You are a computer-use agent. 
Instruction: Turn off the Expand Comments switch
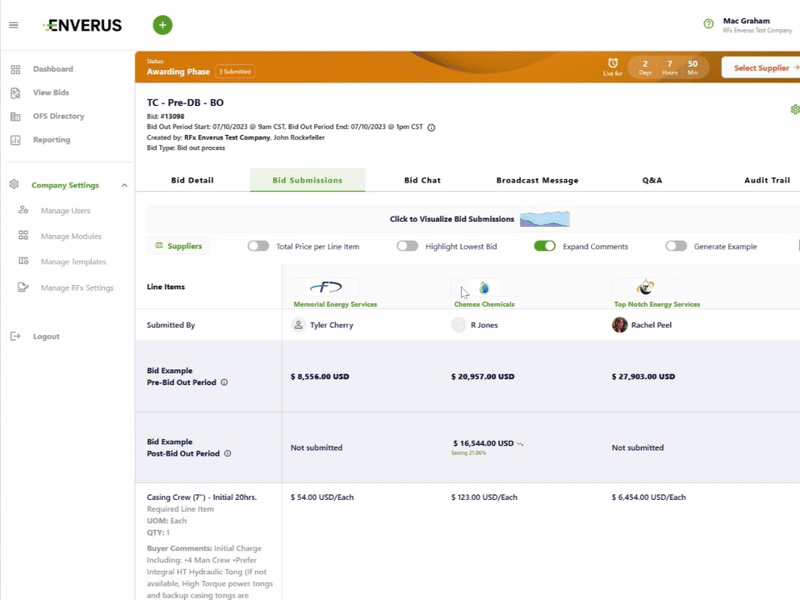(x=544, y=246)
